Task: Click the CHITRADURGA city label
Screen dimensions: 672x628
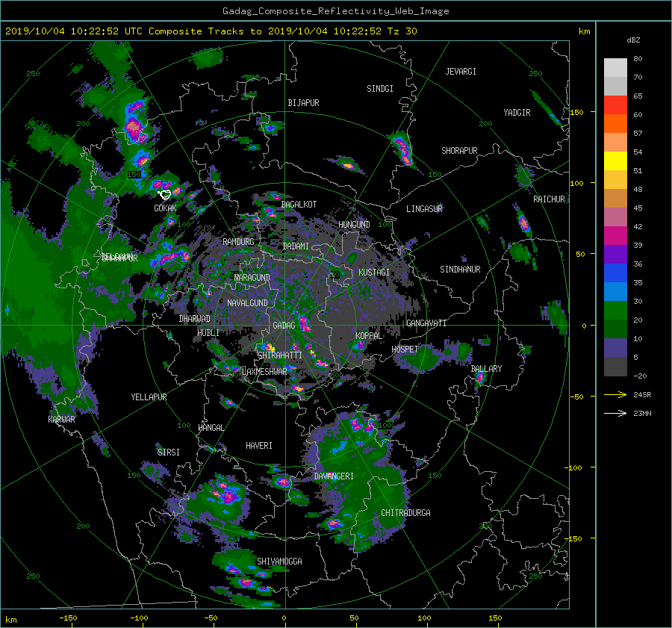Action: [406, 513]
